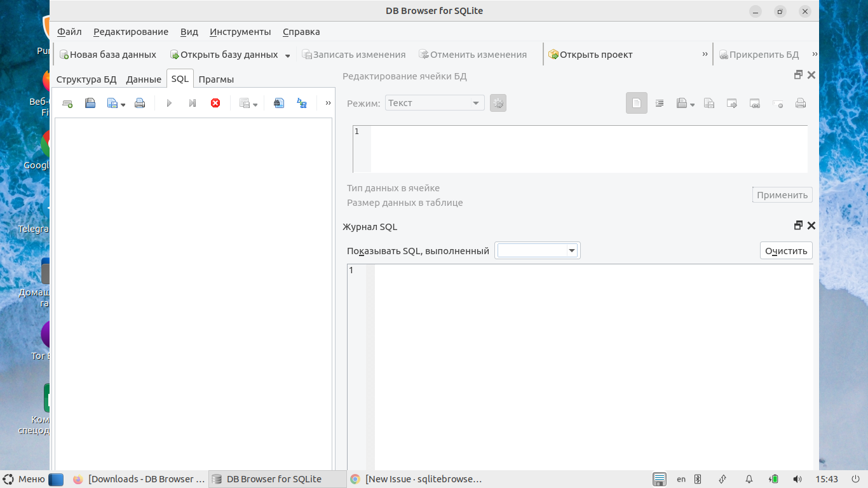Click the Execute SQL play icon
868x488 pixels.
click(x=169, y=103)
